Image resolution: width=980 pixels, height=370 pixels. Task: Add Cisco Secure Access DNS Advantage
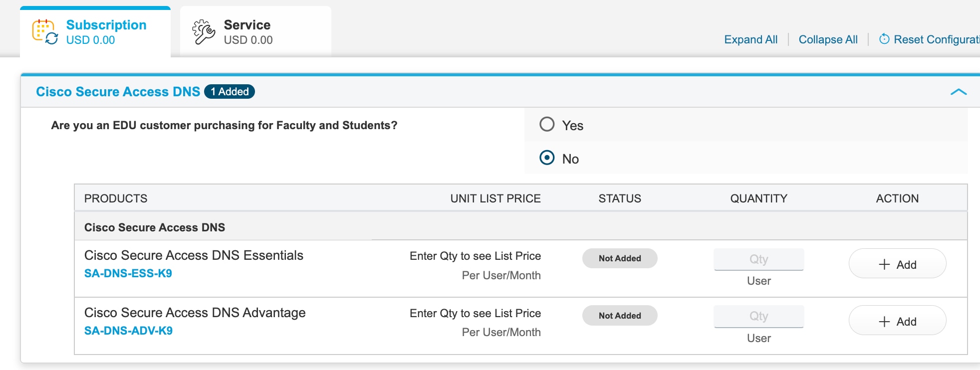coord(897,321)
